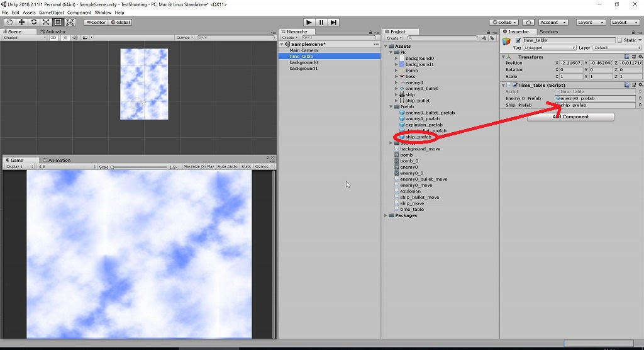This screenshot has height=350, width=644.
Task: Toggle Maximize On Play
Action: tap(199, 167)
